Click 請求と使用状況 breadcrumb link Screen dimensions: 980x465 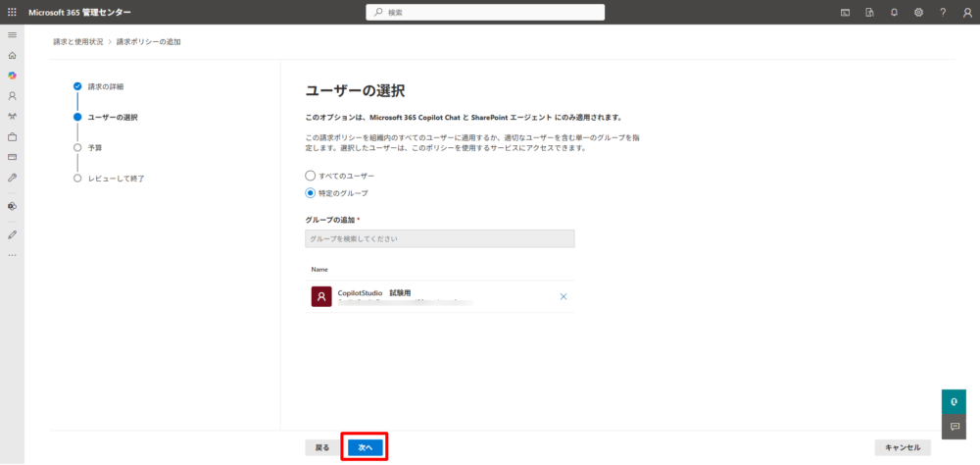click(x=78, y=42)
